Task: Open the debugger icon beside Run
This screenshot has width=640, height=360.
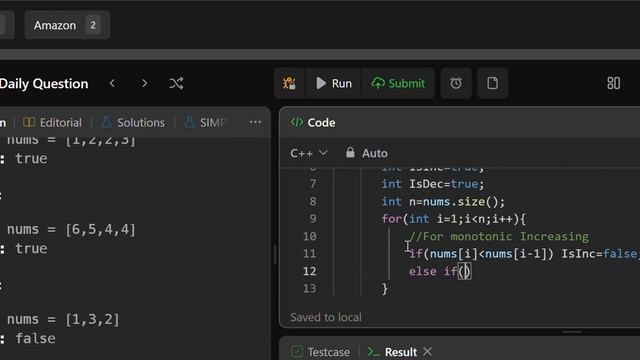Action: (x=289, y=83)
